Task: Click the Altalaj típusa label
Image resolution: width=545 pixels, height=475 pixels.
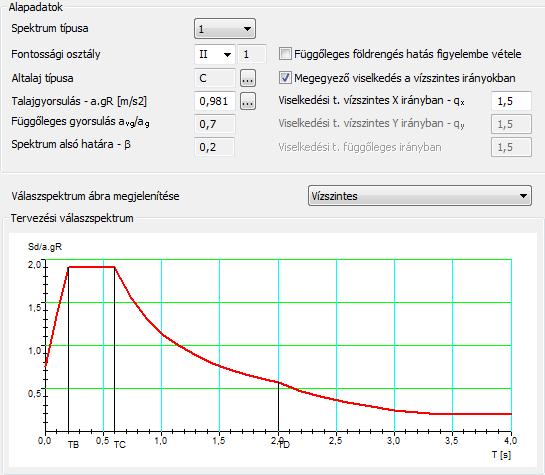Action: click(x=42, y=78)
